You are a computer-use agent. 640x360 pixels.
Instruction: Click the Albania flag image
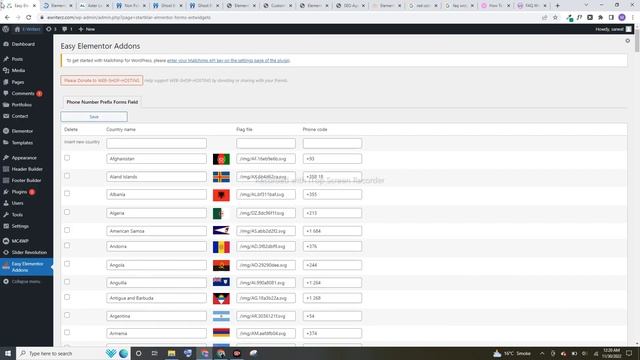[221, 195]
